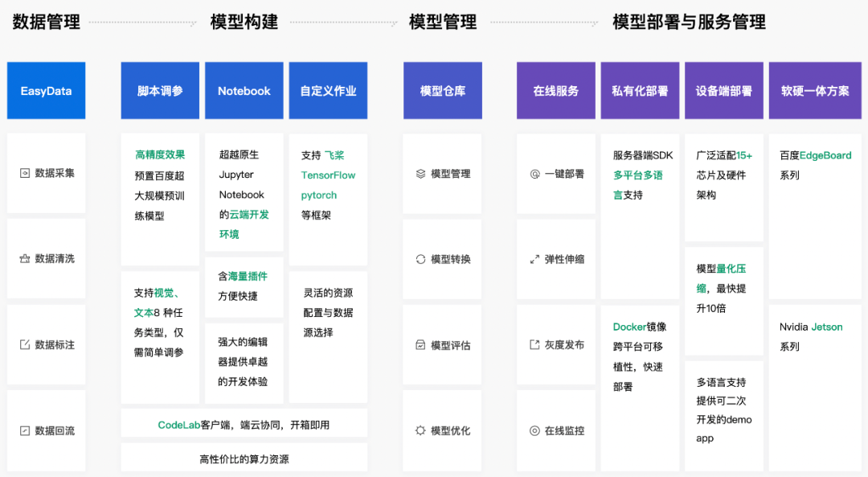Click the 灰度发布 export icon
Screen dimensions: 868x477
[x=534, y=344]
